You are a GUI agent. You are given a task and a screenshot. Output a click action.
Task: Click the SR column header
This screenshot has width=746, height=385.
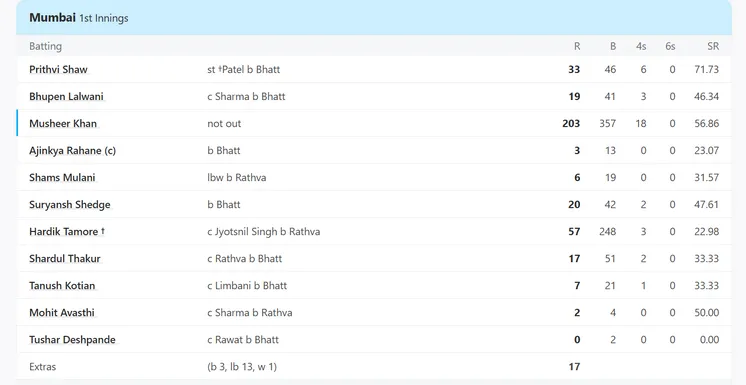coord(713,46)
